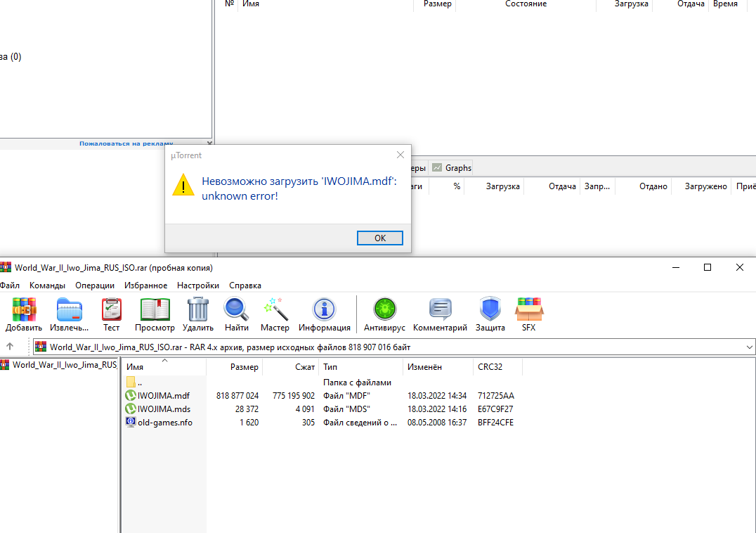This screenshot has width=756, height=533.
Task: Run the Антивирус scan tool
Action: 384,314
